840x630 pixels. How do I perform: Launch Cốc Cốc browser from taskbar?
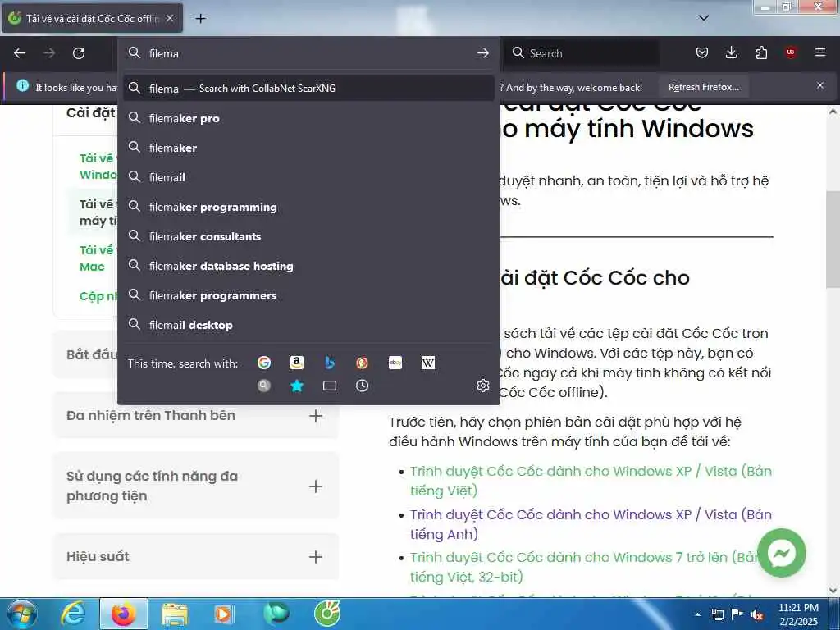(x=327, y=614)
